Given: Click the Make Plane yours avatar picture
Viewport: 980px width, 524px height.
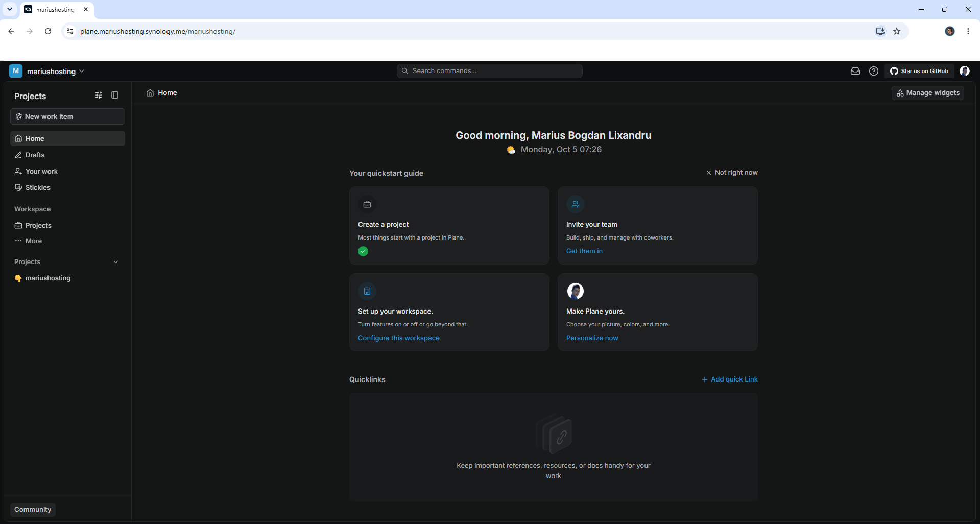Looking at the screenshot, I should tap(576, 291).
